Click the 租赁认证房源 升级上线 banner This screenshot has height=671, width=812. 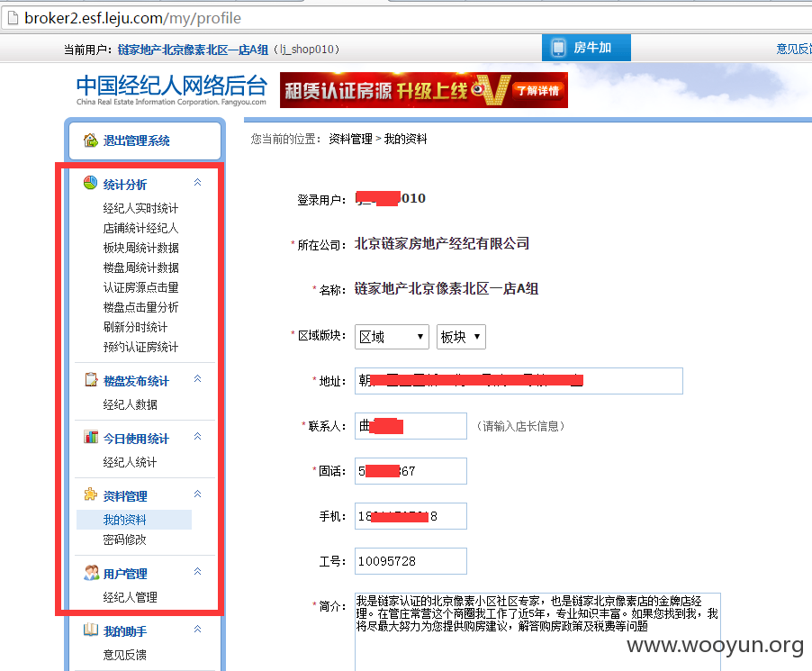pos(424,90)
